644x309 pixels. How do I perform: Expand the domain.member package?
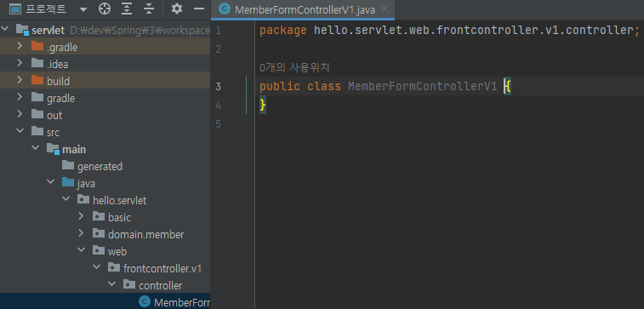[x=81, y=233]
